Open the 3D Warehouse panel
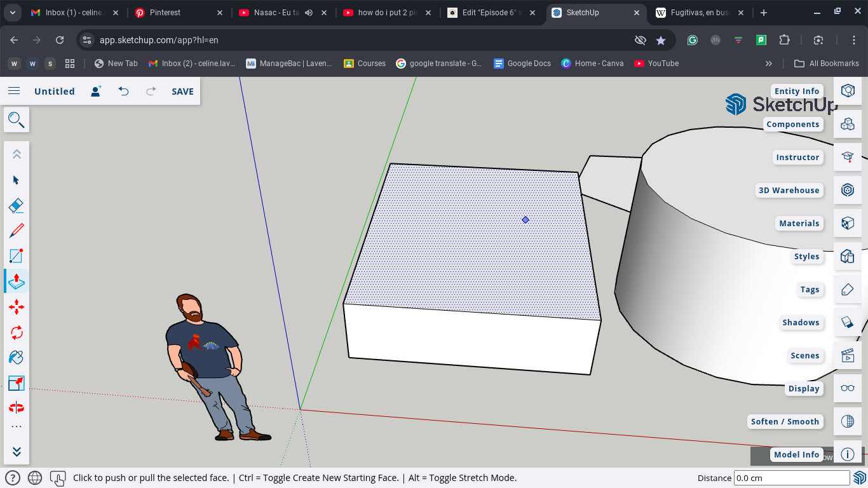 (x=847, y=190)
